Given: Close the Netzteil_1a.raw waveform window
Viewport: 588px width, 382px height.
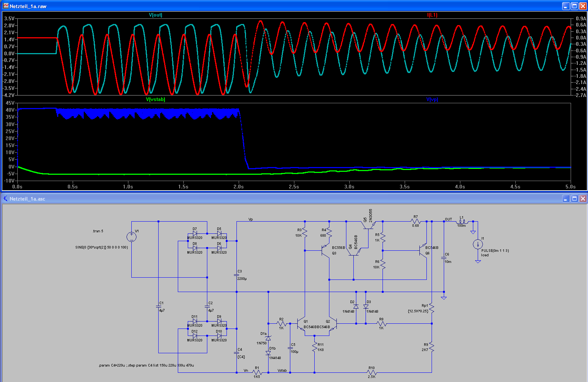Looking at the screenshot, I should tap(583, 6).
